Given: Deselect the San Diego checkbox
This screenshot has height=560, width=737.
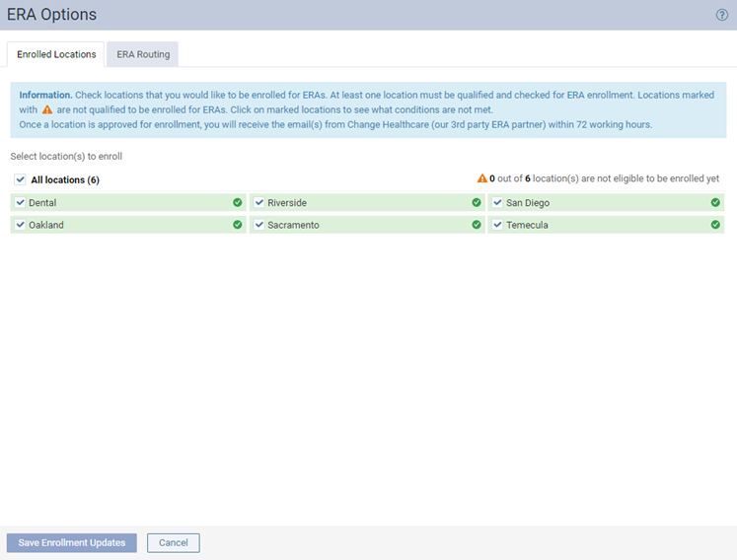Looking at the screenshot, I should [x=498, y=202].
